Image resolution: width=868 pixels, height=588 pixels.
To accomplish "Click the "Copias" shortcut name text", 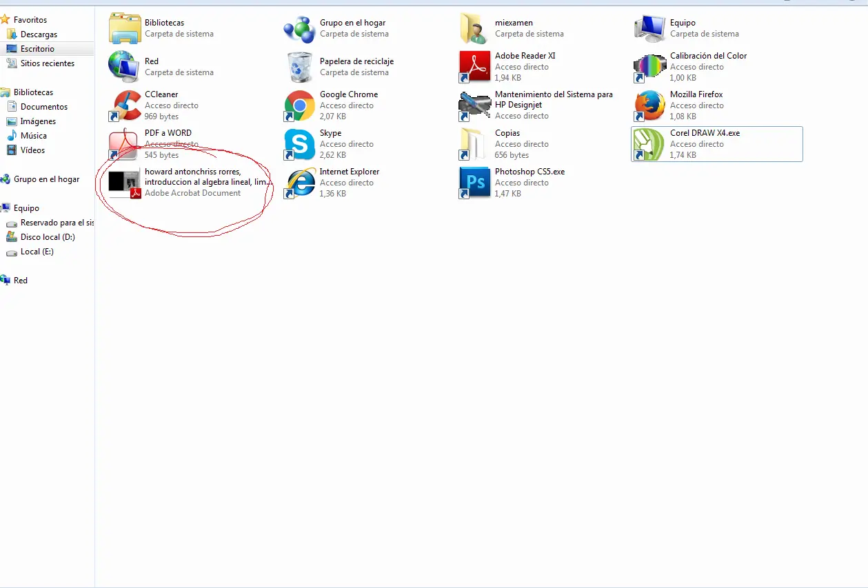I will point(507,133).
